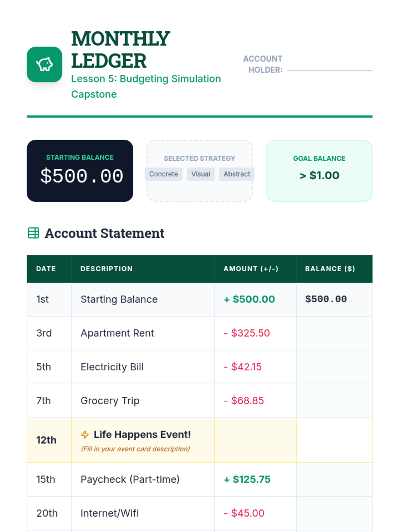Viewport: 399px width, 532px height.
Task: Select the Concrete strategy chip
Action: tap(164, 174)
